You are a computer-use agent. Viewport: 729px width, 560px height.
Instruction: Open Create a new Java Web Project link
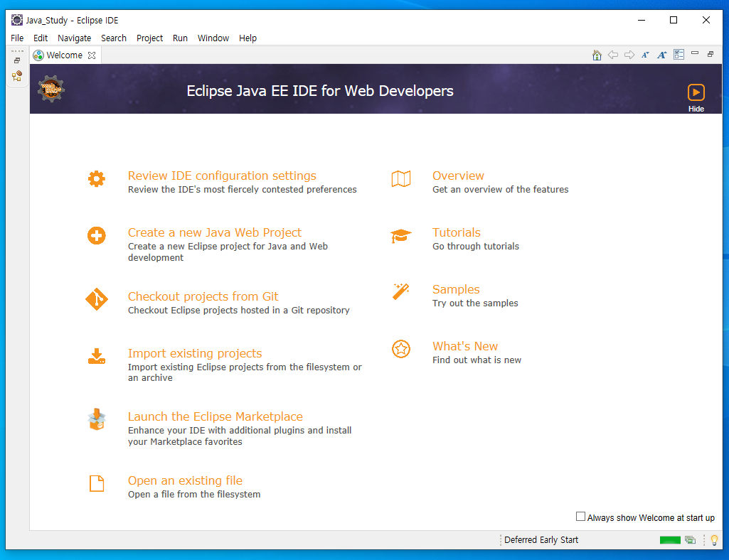tap(215, 232)
